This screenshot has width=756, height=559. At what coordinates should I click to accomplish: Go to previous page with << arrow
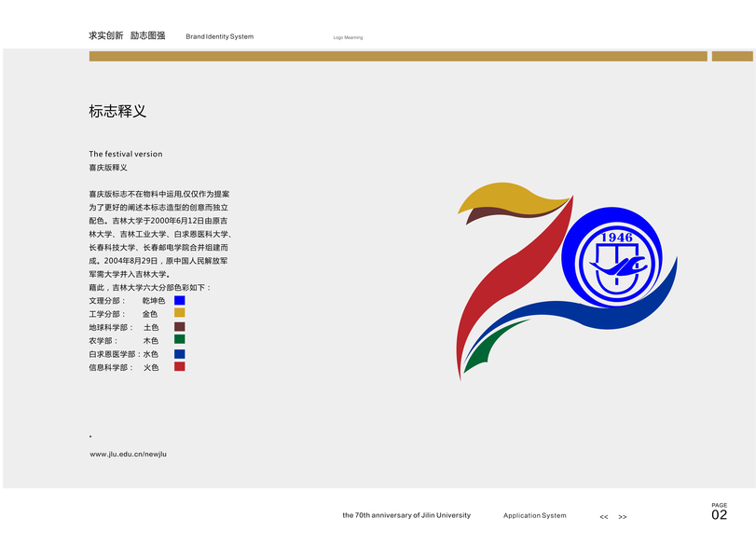(604, 516)
